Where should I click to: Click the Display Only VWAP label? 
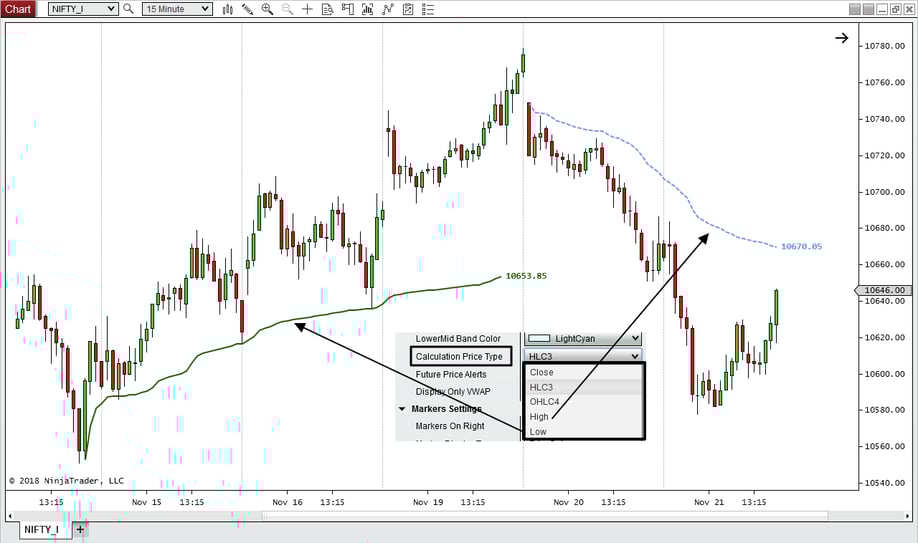[x=453, y=391]
